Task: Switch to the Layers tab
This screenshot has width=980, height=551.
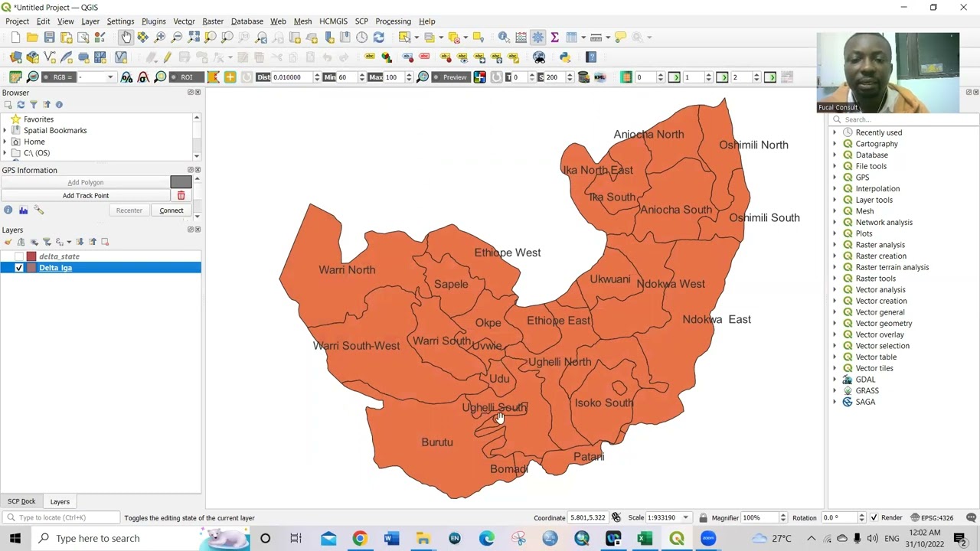Action: coord(60,501)
